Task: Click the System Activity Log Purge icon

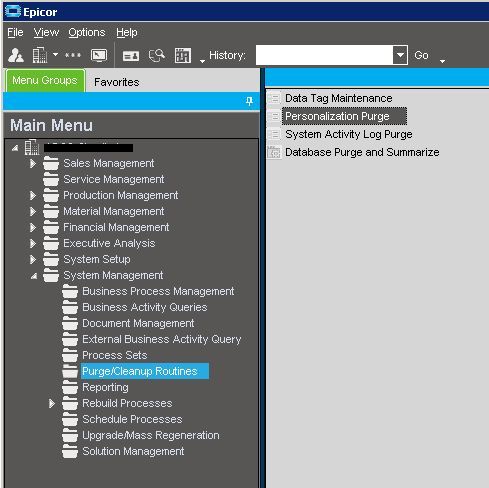Action: (x=274, y=134)
